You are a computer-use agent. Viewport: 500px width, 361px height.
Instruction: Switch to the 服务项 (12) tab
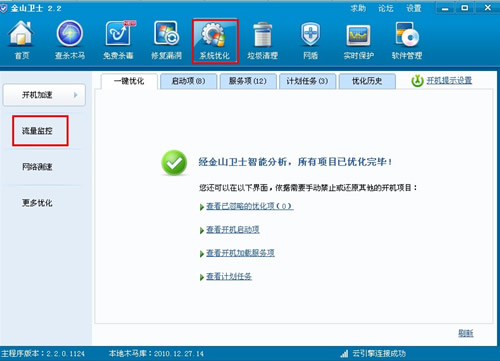click(x=248, y=81)
